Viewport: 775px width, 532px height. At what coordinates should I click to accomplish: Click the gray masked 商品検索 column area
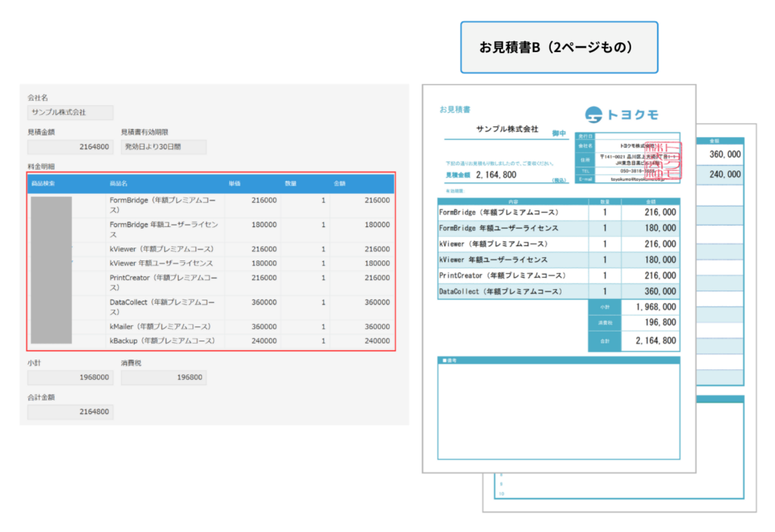pos(51,270)
